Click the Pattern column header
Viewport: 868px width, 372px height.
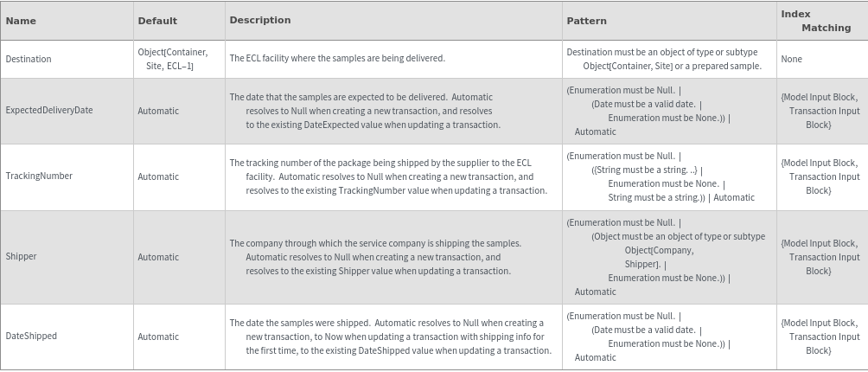pos(586,21)
